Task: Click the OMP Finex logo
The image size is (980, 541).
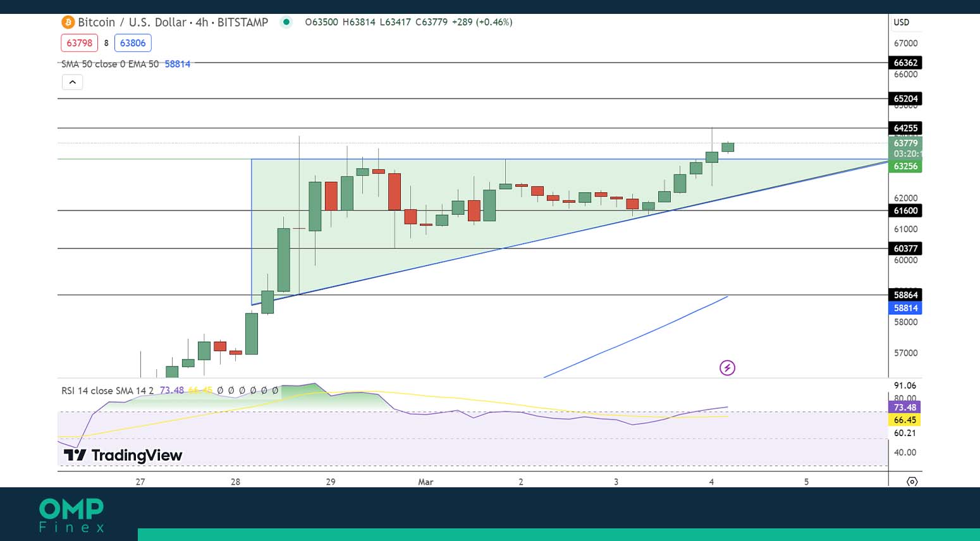Action: pos(71,515)
